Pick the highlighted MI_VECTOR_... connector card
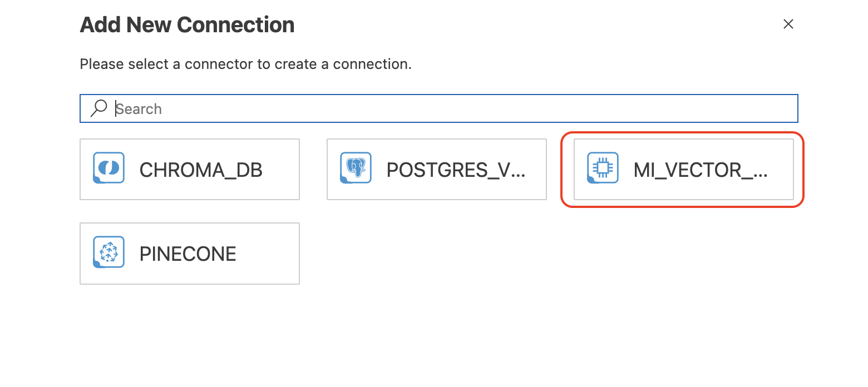868x387 pixels. point(684,169)
